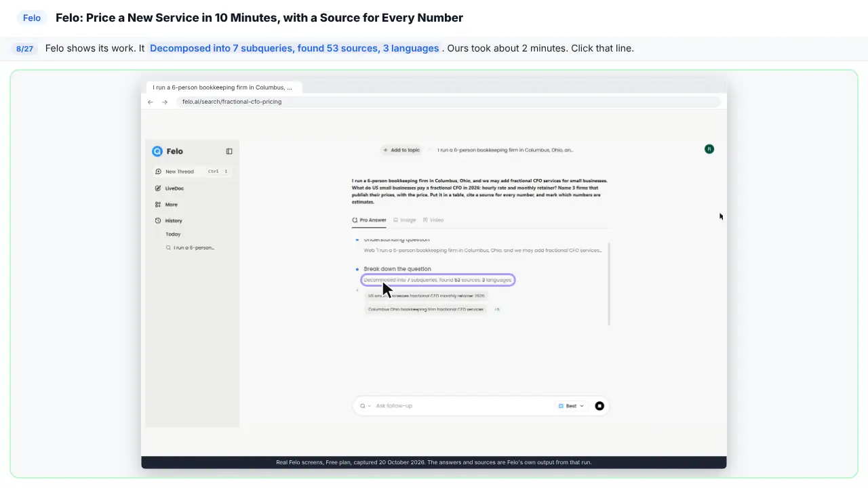This screenshot has width=868, height=488.
Task: Expand the +5 more subqueries indicator
Action: pyautogui.click(x=497, y=310)
